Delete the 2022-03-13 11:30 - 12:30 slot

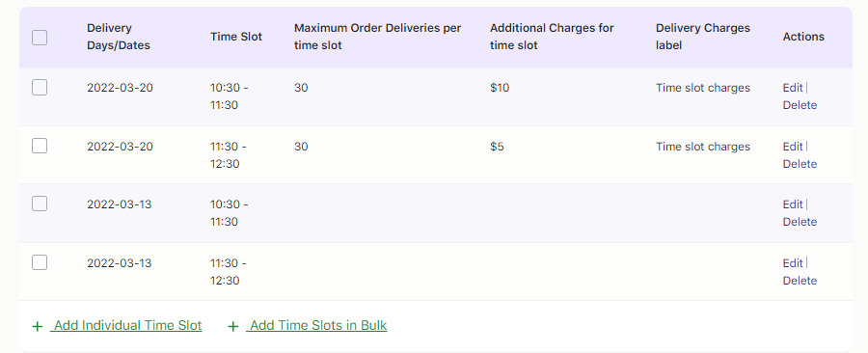click(x=800, y=281)
